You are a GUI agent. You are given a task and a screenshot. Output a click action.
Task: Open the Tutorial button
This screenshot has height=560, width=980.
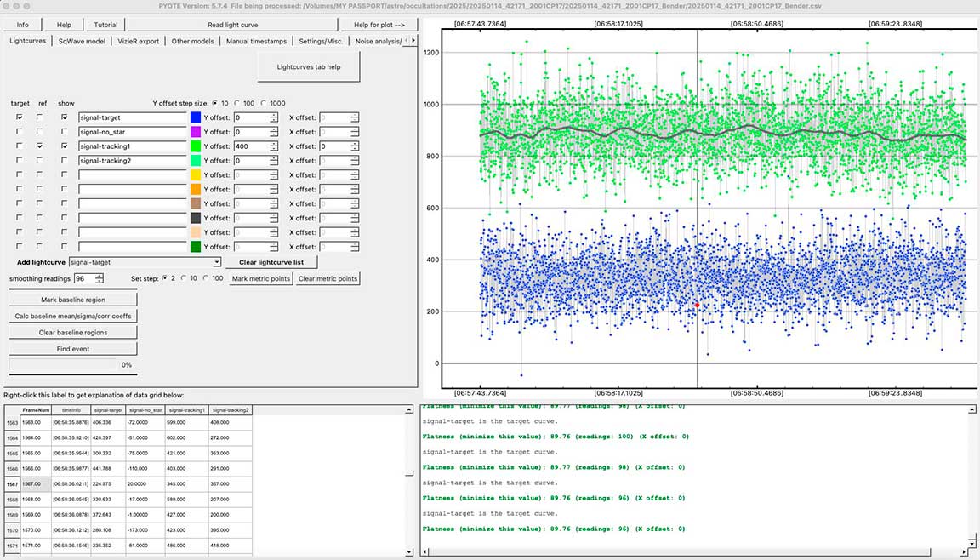[x=105, y=25]
